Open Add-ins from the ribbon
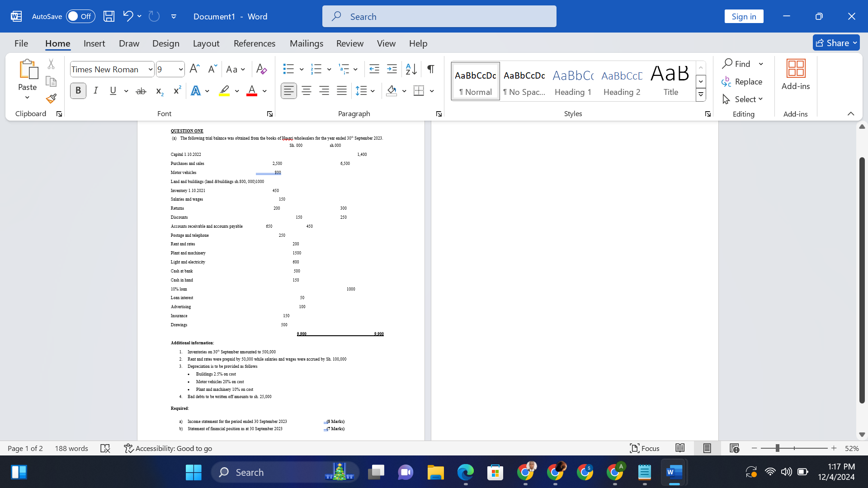The height and width of the screenshot is (488, 868). pos(796,75)
